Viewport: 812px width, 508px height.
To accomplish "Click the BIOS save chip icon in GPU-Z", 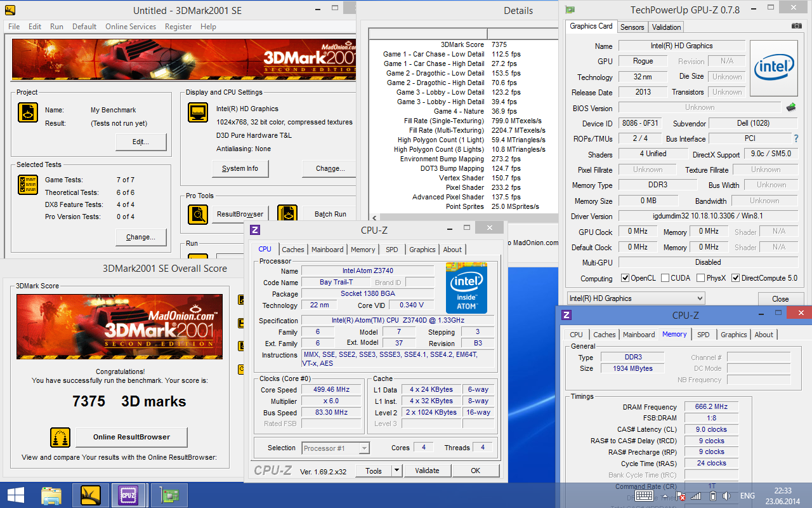I will click(x=791, y=107).
